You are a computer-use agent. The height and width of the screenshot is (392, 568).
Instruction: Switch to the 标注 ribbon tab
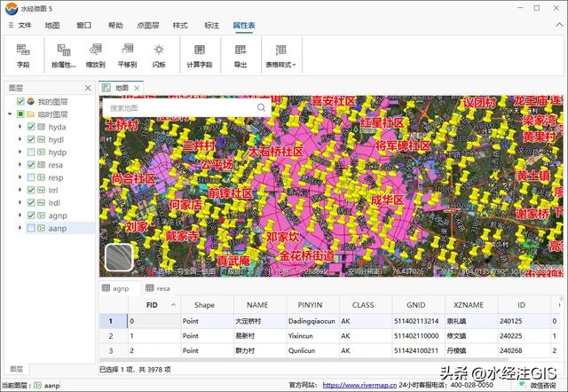pos(212,25)
